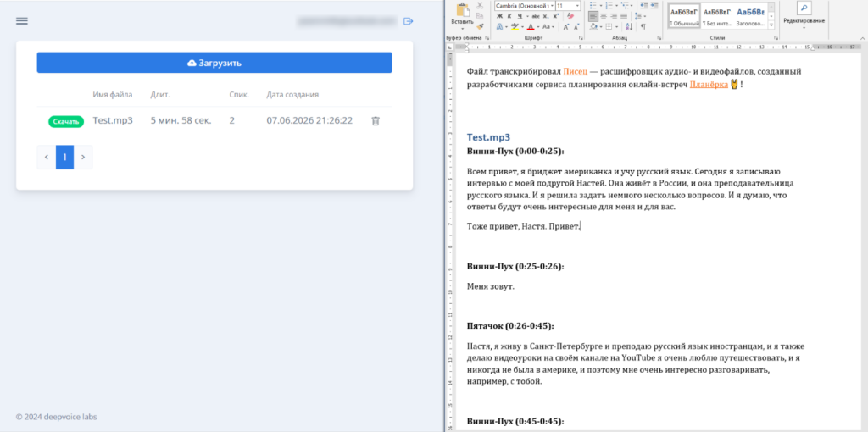Click the Дата создания column header

(292, 95)
